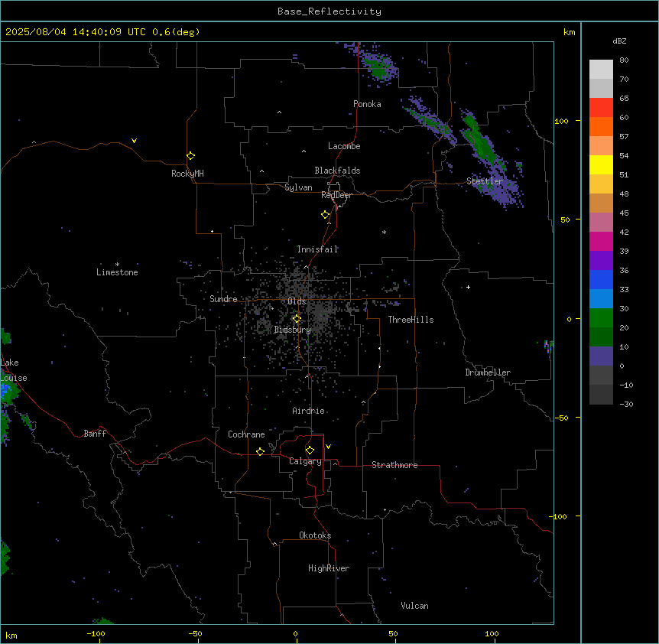Screen dimensions: 659x644
Task: Click the white plus marker north of Drumheller
Action: click(468, 287)
